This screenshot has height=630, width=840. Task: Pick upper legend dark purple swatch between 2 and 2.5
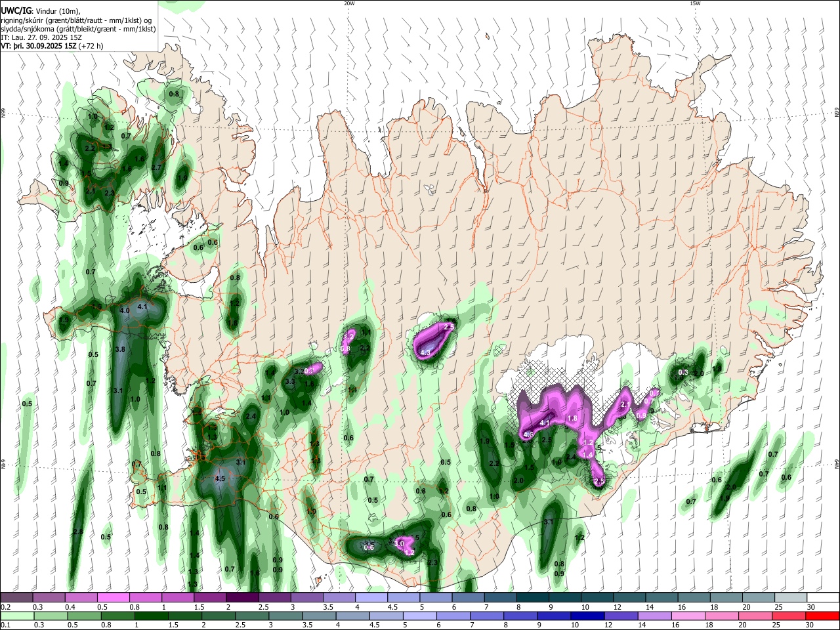242,598
